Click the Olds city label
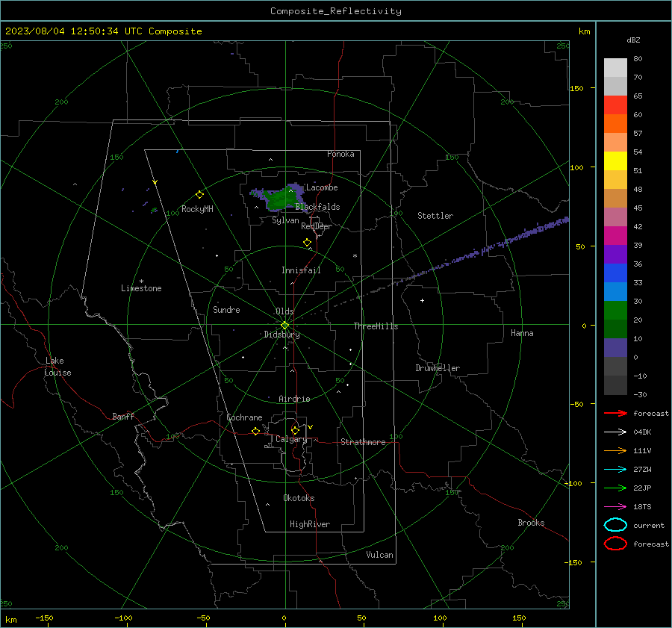Screen dimensions: 672x628 pos(284,311)
